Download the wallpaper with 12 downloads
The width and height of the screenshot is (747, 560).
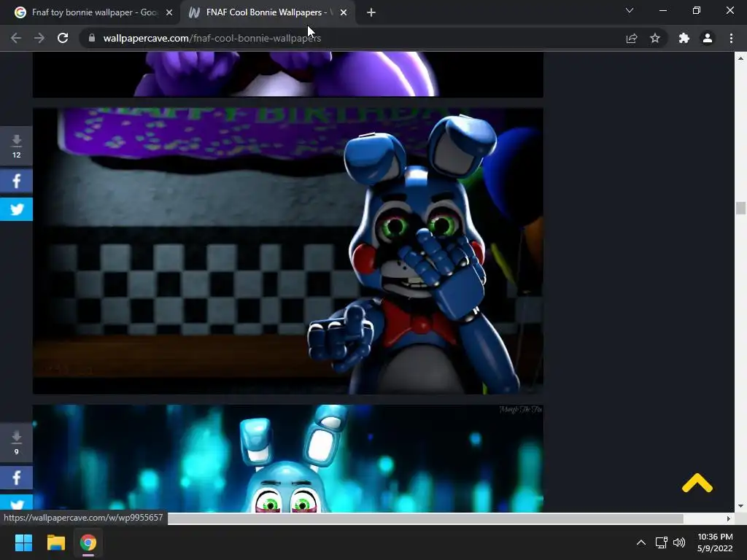16,146
